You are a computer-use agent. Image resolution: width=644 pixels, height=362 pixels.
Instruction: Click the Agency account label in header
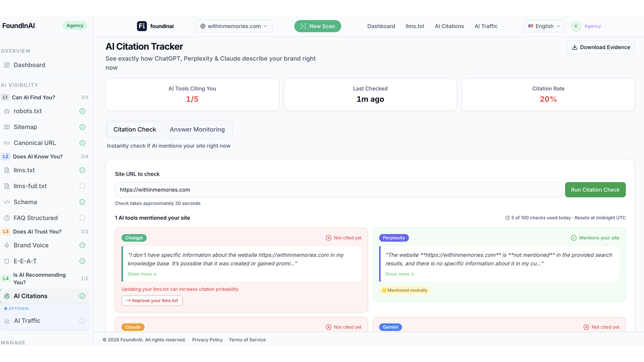coord(592,26)
